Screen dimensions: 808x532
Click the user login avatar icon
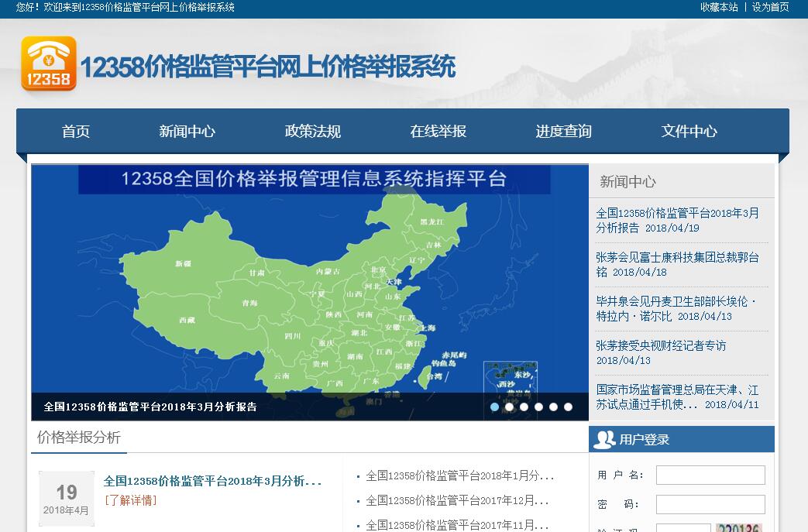tap(603, 440)
